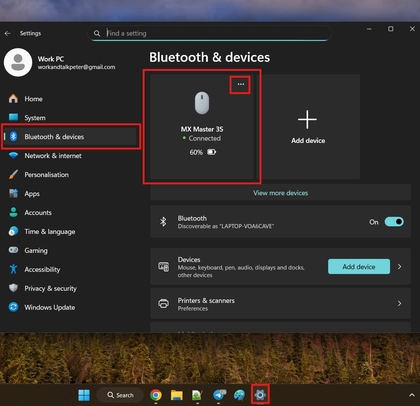The height and width of the screenshot is (406, 420).
Task: Click the Work PC profile avatar
Action: (18, 62)
